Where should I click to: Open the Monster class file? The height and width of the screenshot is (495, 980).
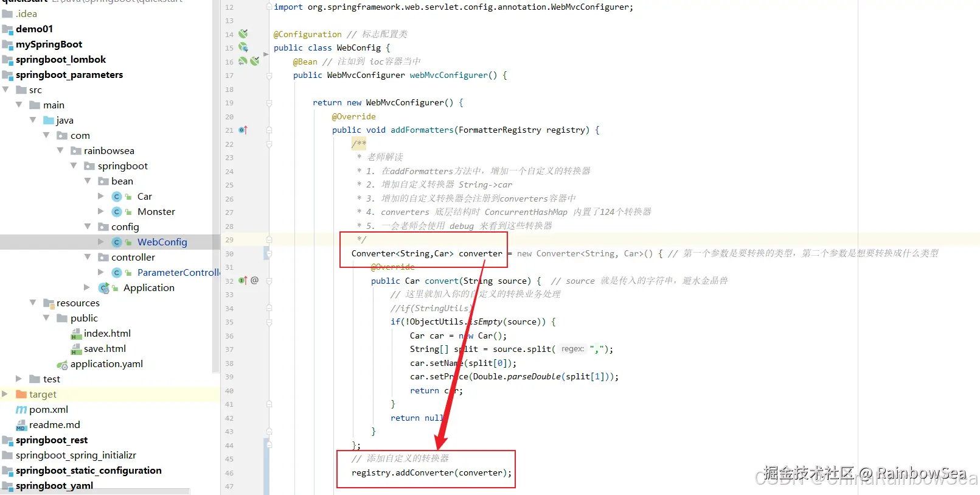click(156, 211)
